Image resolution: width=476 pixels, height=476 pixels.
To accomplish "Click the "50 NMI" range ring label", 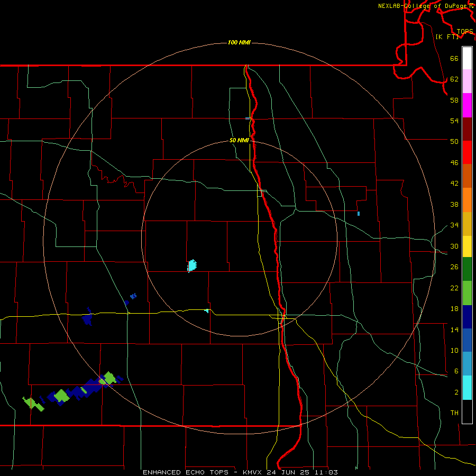I will [239, 140].
